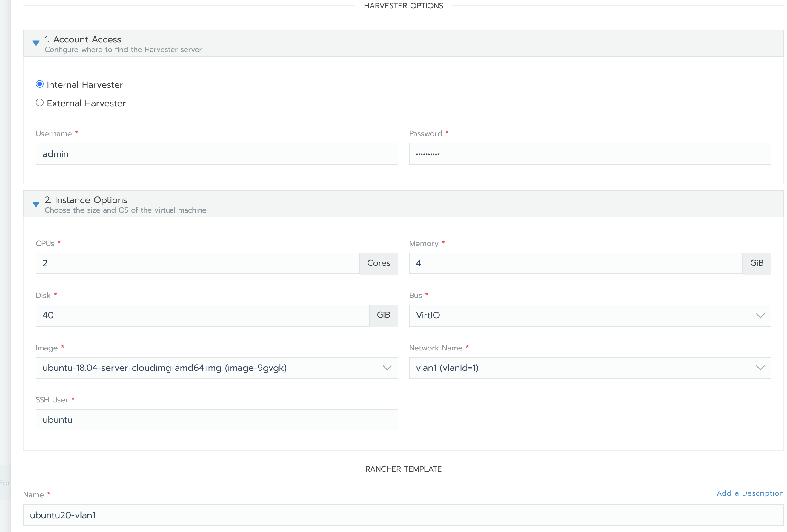Click the template Name field ubuntu20-vlan1

(x=403, y=515)
